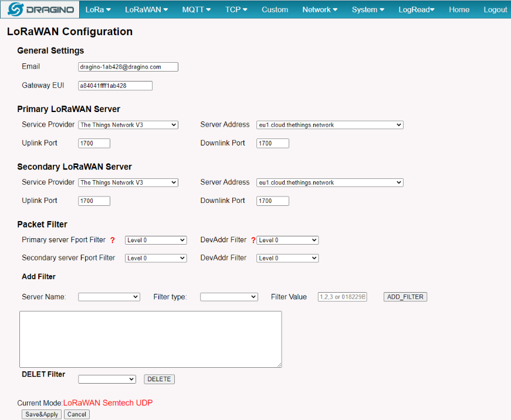This screenshot has width=511, height=420.
Task: Open secondary DevAddr Filter level dropdown
Action: tap(287, 258)
